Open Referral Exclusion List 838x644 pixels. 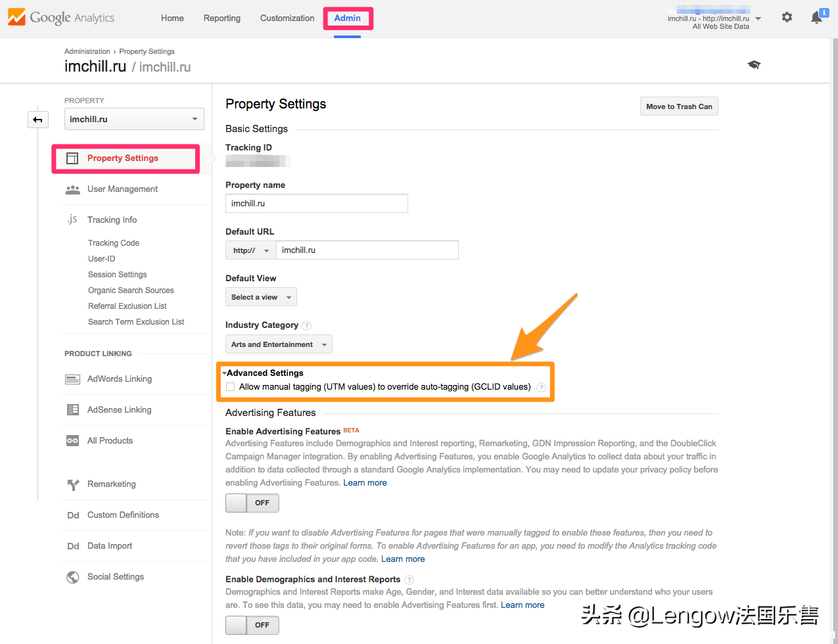(x=128, y=306)
